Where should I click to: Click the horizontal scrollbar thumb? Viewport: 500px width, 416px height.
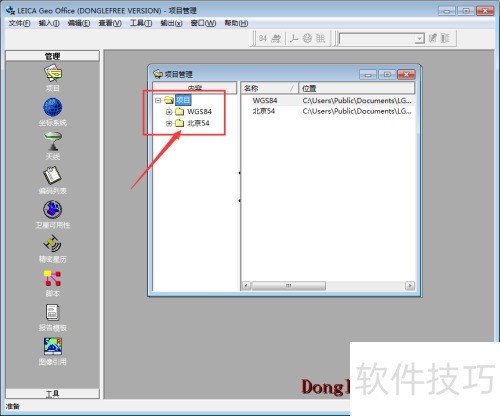(289, 286)
